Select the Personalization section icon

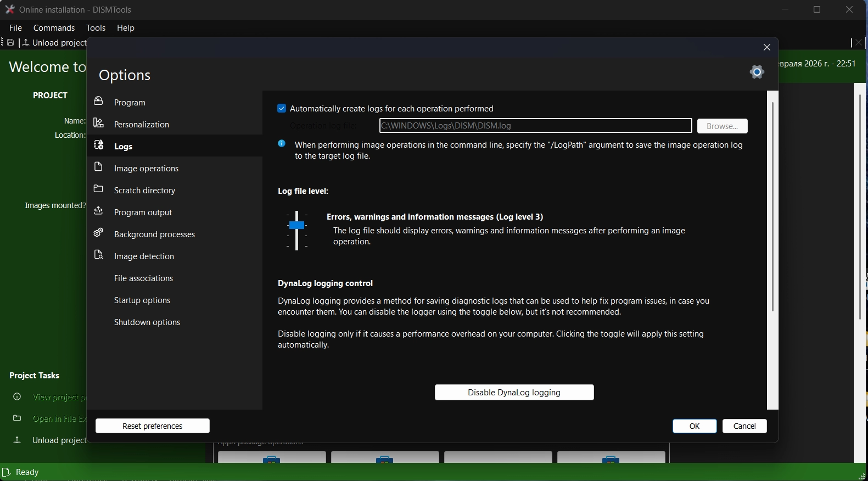(x=99, y=123)
